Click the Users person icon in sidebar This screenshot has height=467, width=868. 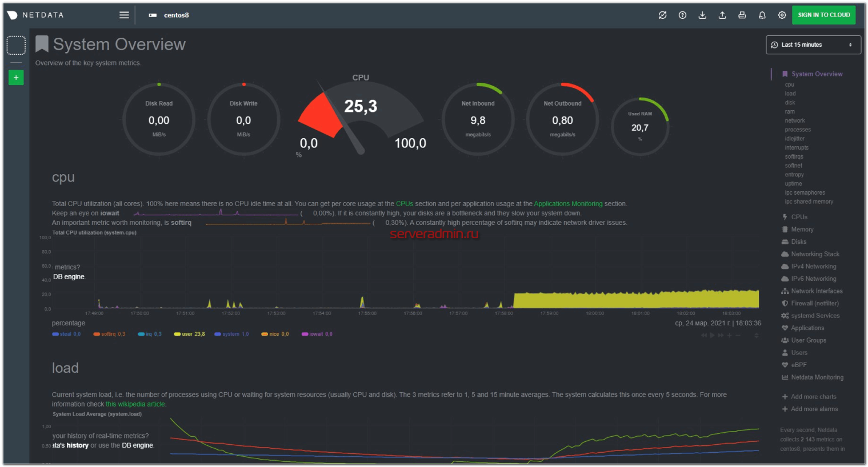click(x=785, y=353)
